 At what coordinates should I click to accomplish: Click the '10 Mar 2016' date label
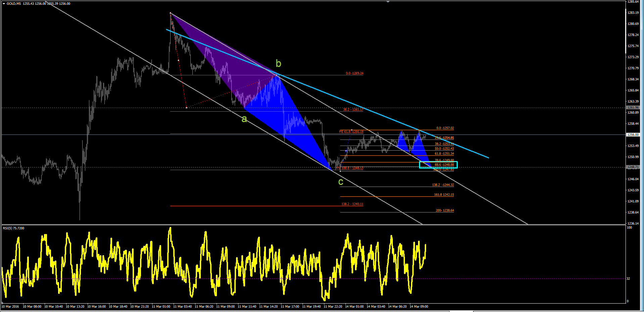point(10,307)
